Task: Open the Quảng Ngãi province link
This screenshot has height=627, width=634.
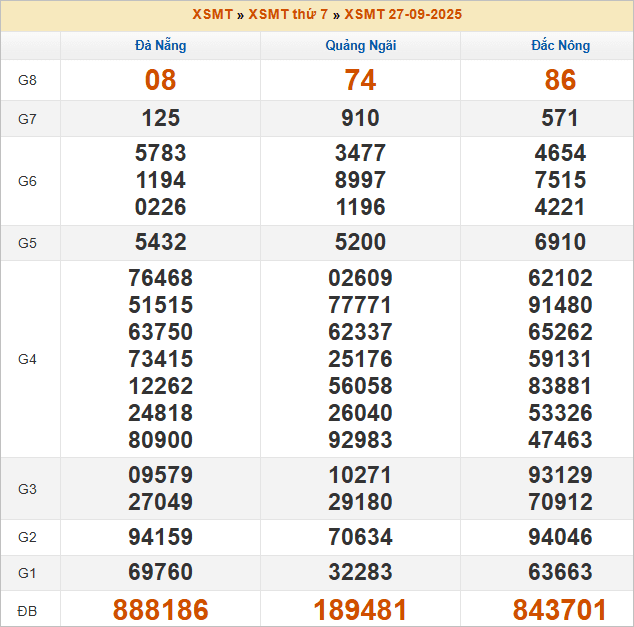Action: 360,46
